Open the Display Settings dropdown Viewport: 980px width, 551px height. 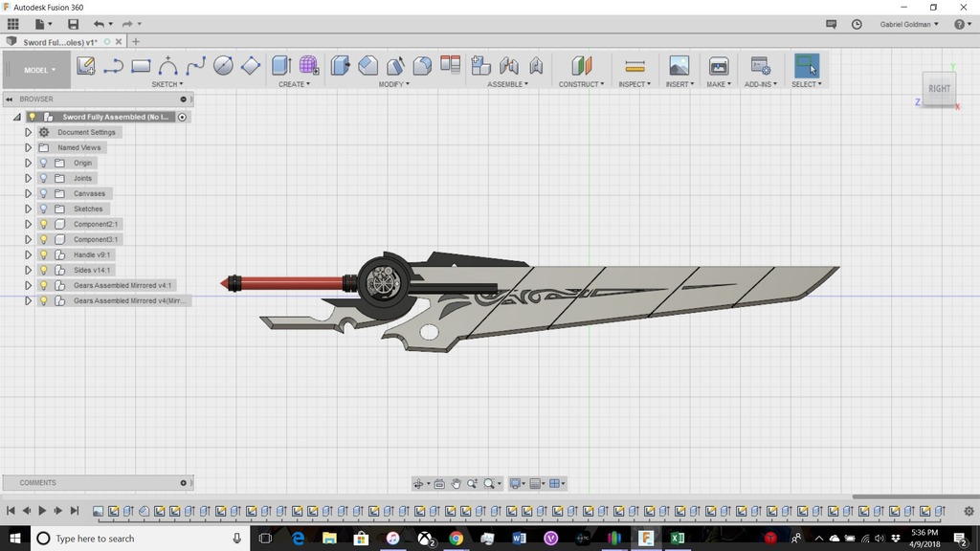515,483
